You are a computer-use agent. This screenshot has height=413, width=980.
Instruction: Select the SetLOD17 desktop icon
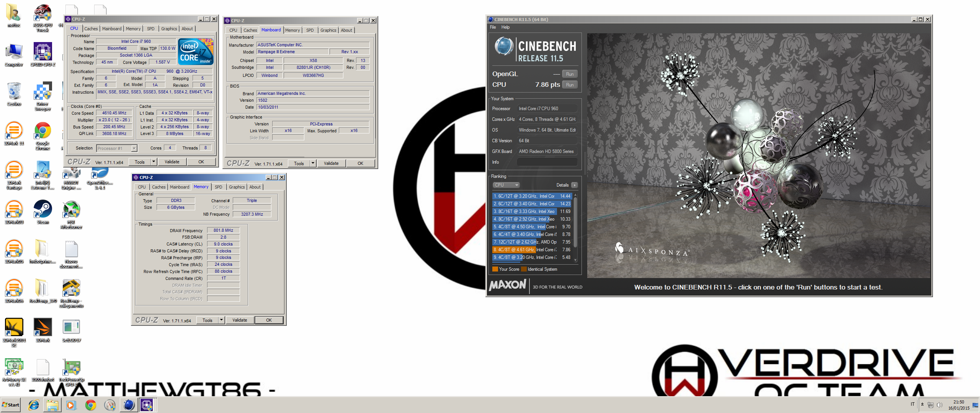click(x=71, y=330)
